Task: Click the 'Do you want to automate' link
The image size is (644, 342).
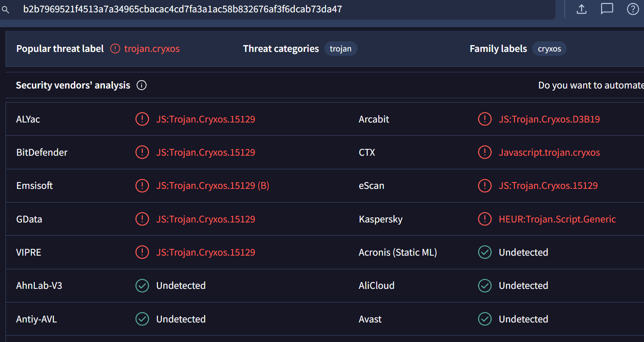Action: pyautogui.click(x=590, y=85)
